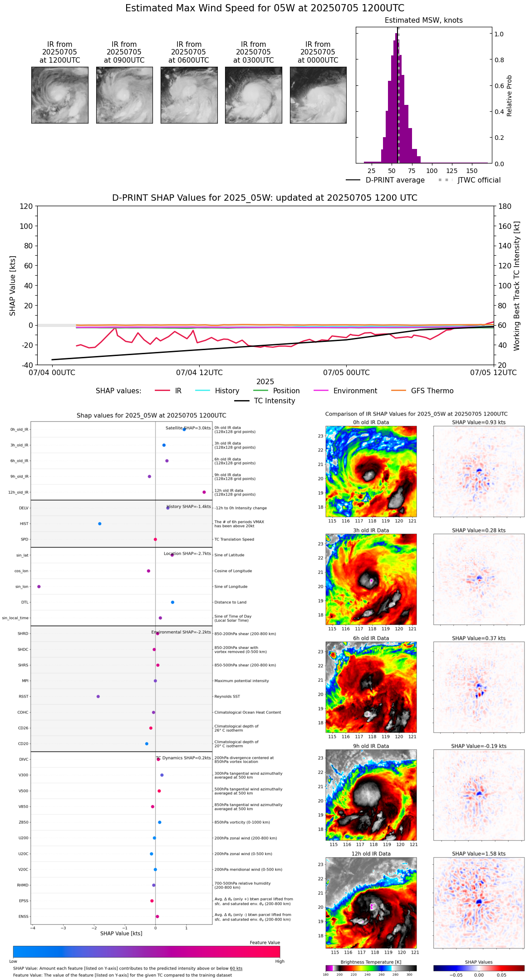Select the Position legend entry
Image resolution: width=530 pixels, height=980 pixels.
276,391
